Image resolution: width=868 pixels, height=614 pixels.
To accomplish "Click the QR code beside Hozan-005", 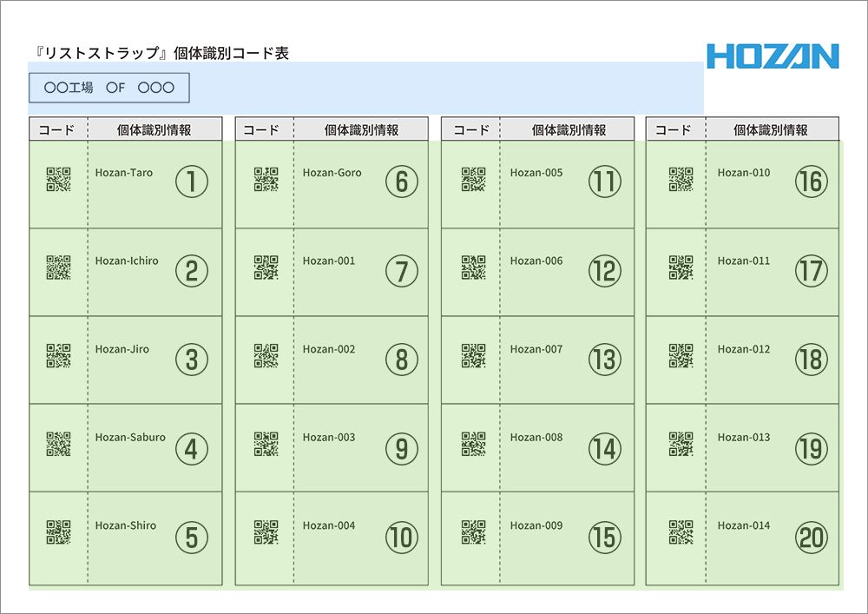I will coord(473,179).
